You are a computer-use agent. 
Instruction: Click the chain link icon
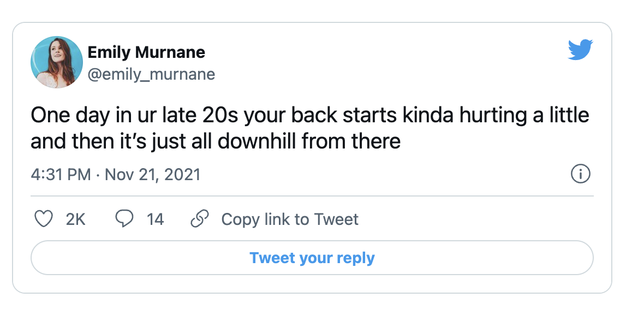(x=200, y=219)
